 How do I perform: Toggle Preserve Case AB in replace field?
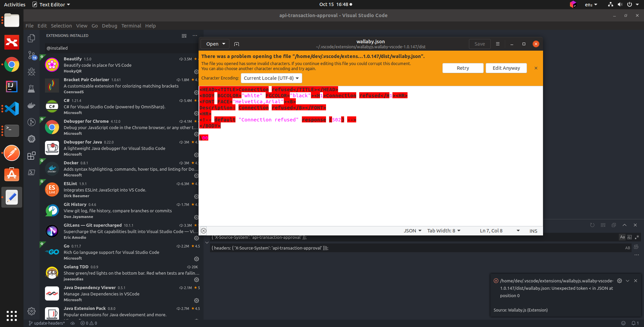point(628,248)
